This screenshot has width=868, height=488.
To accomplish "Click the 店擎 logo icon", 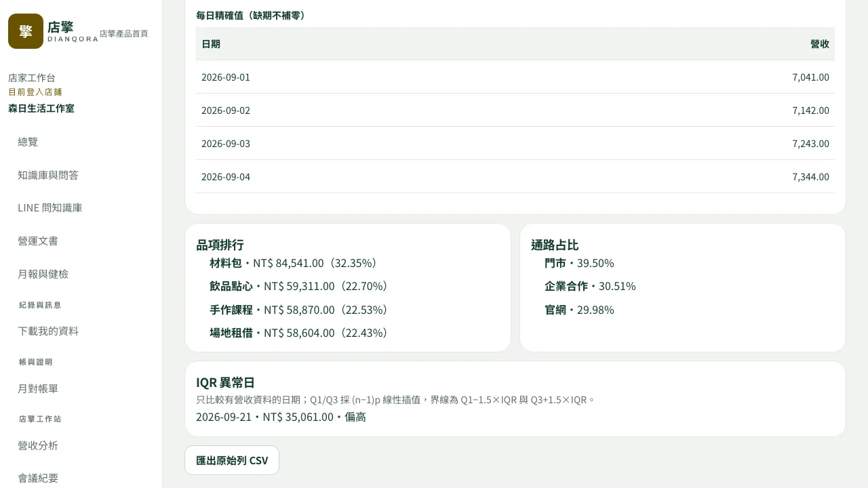I will tap(26, 31).
